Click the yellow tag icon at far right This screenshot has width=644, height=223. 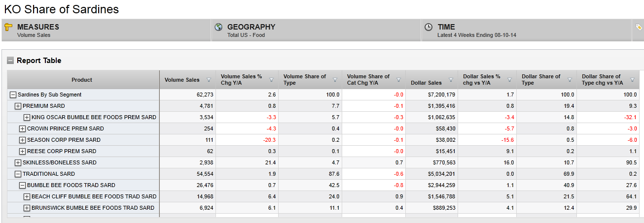(639, 28)
